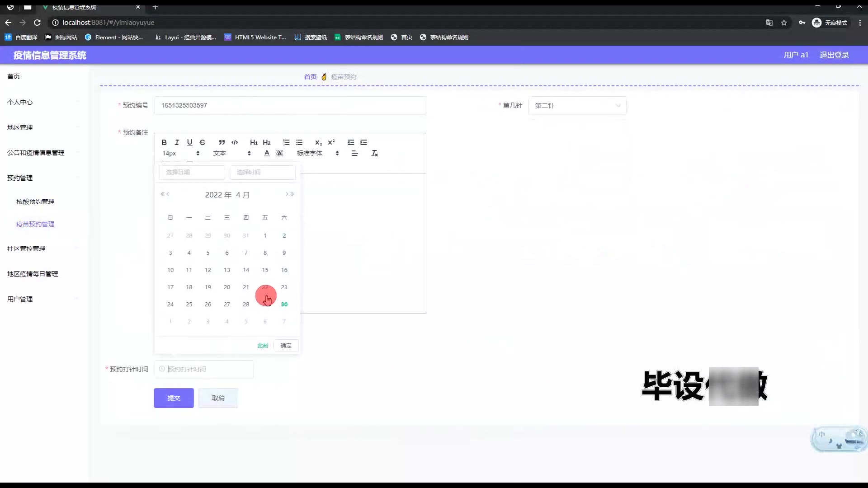This screenshot has height=488, width=868.
Task: Toggle strikethrough formatting
Action: point(203,142)
